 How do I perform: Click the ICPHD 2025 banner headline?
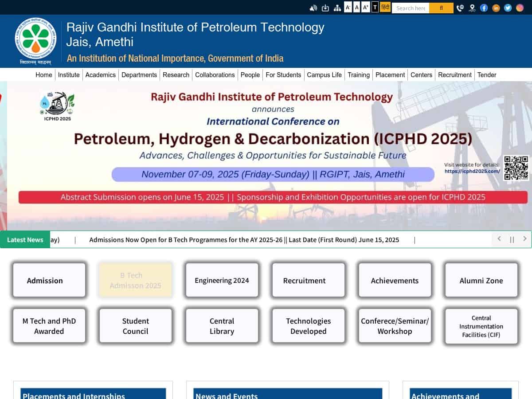pyautogui.click(x=273, y=139)
